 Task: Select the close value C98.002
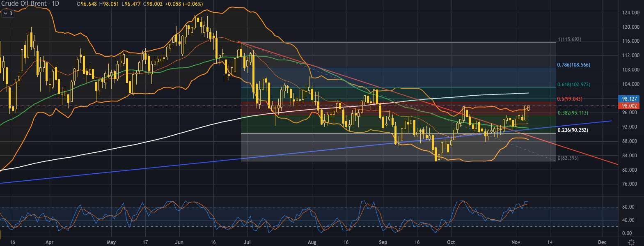pyautogui.click(x=153, y=4)
